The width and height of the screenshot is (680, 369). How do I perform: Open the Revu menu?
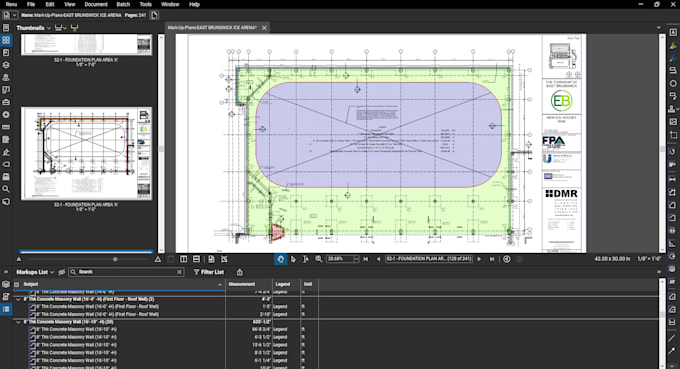pyautogui.click(x=11, y=4)
